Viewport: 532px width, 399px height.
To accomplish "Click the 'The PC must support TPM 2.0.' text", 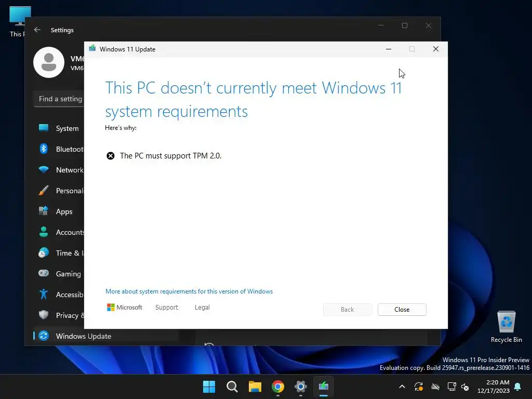I will (x=170, y=156).
